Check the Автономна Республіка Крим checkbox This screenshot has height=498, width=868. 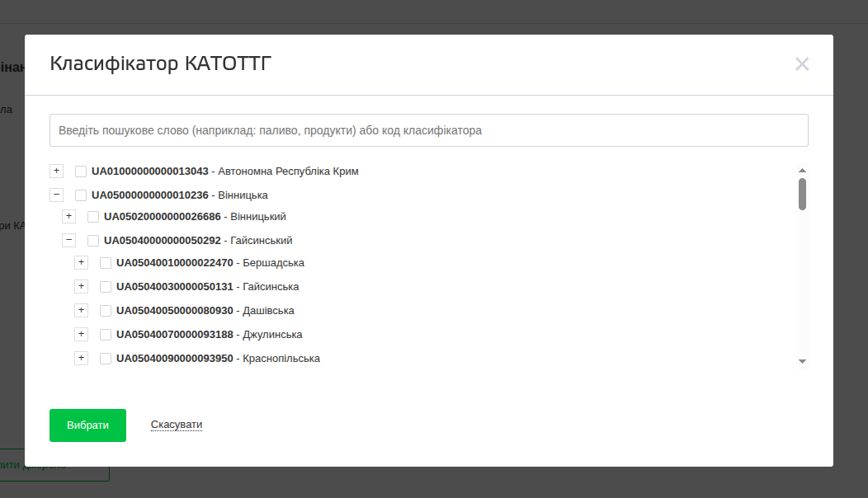(x=81, y=171)
